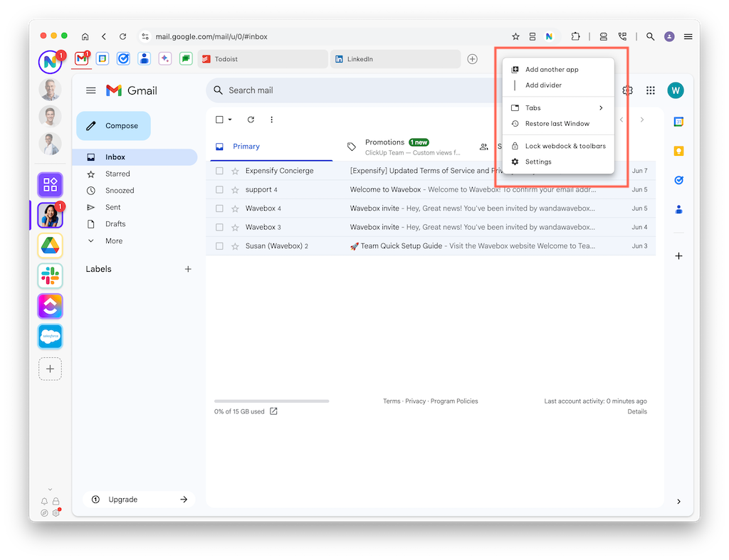Image resolution: width=729 pixels, height=560 pixels.
Task: Toggle the select-all checkbox
Action: tap(219, 120)
